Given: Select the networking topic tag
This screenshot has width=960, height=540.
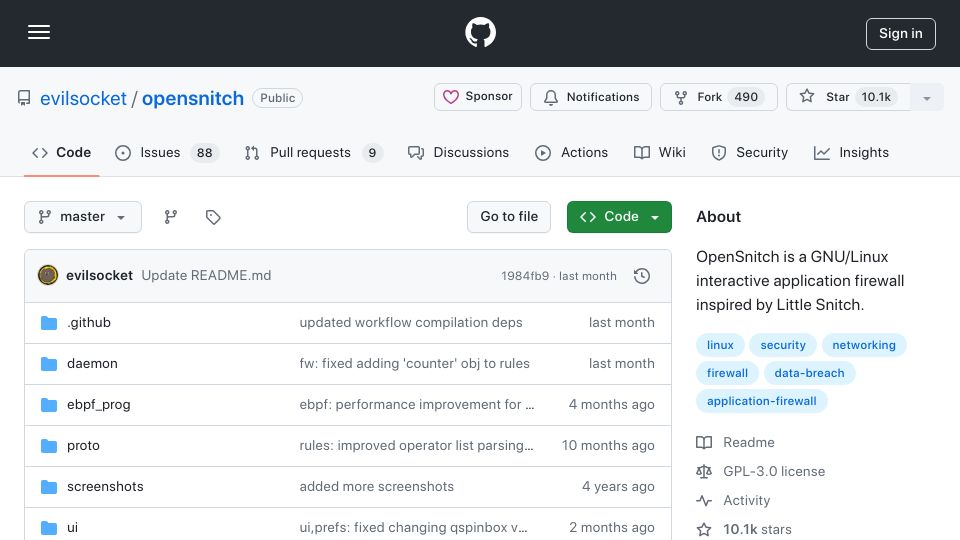Looking at the screenshot, I should [x=864, y=345].
